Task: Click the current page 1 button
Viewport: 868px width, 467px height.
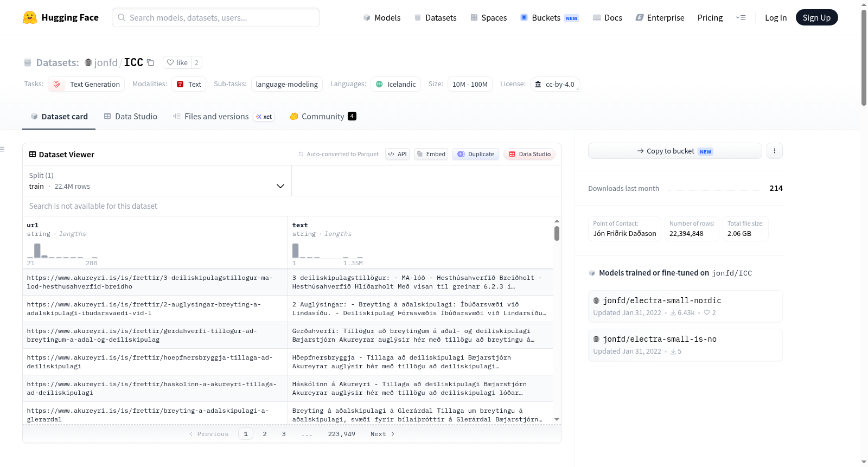Action: click(x=246, y=434)
